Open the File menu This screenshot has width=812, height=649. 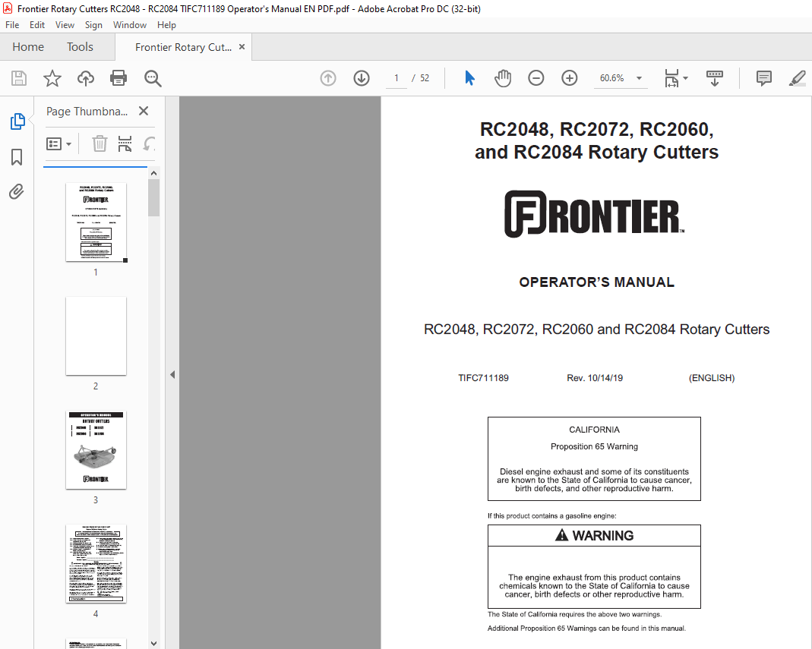(x=12, y=25)
